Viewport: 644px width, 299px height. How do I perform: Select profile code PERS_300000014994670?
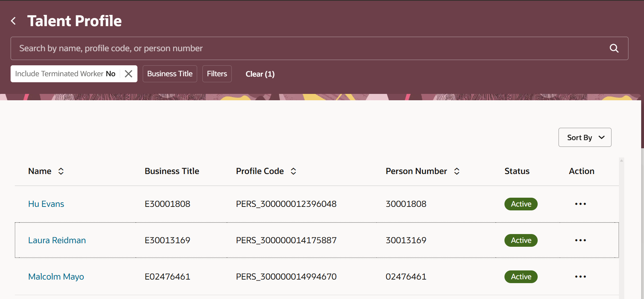(x=286, y=277)
